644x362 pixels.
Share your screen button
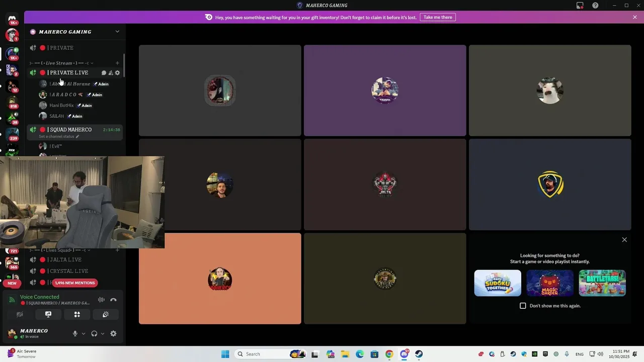coord(48,314)
